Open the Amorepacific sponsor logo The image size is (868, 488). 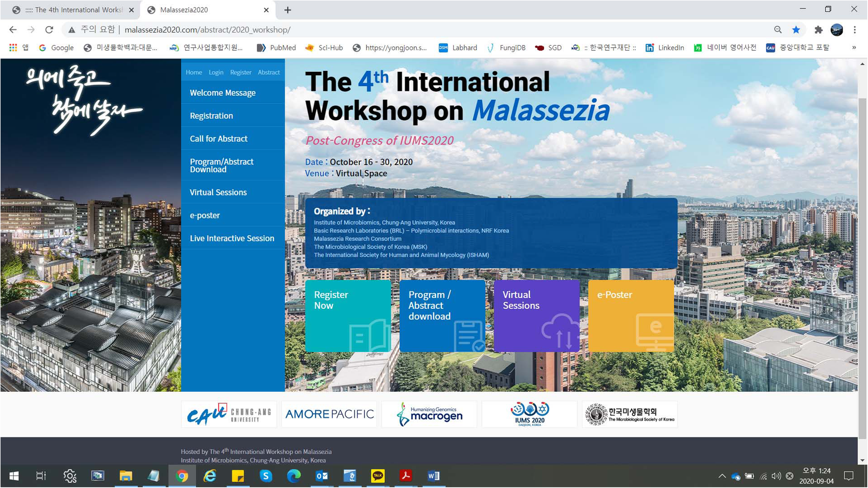[329, 414]
